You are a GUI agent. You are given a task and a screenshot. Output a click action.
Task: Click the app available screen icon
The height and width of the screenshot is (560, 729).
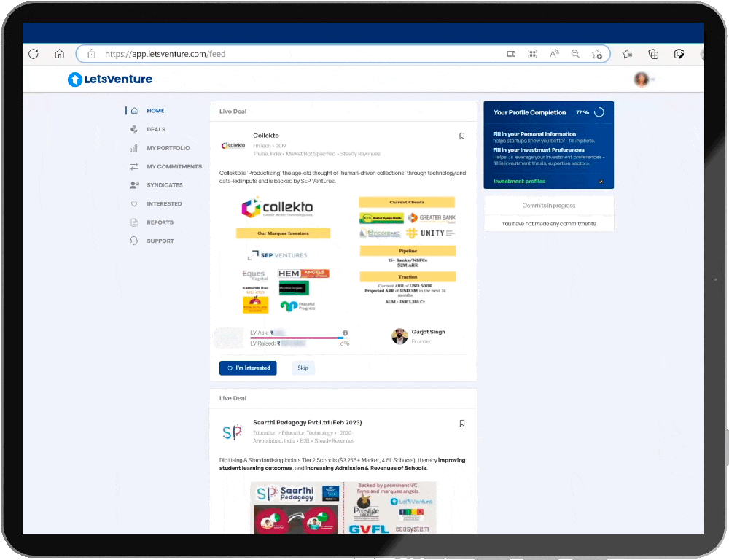(511, 54)
